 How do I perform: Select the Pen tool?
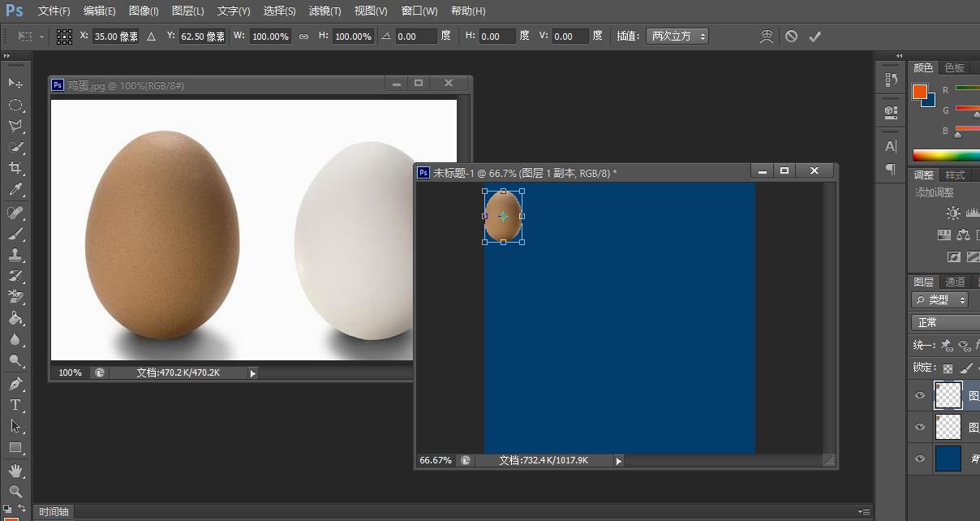coord(15,383)
